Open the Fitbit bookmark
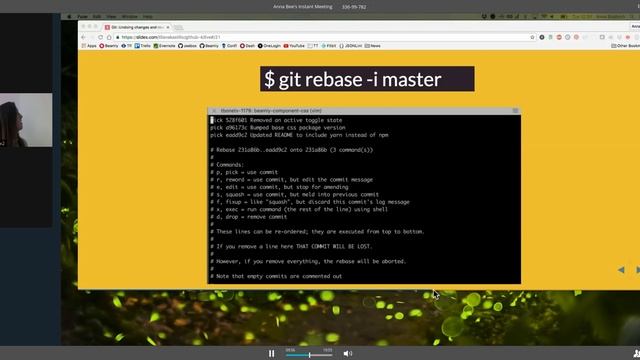This screenshot has width=640, height=360. point(329,46)
